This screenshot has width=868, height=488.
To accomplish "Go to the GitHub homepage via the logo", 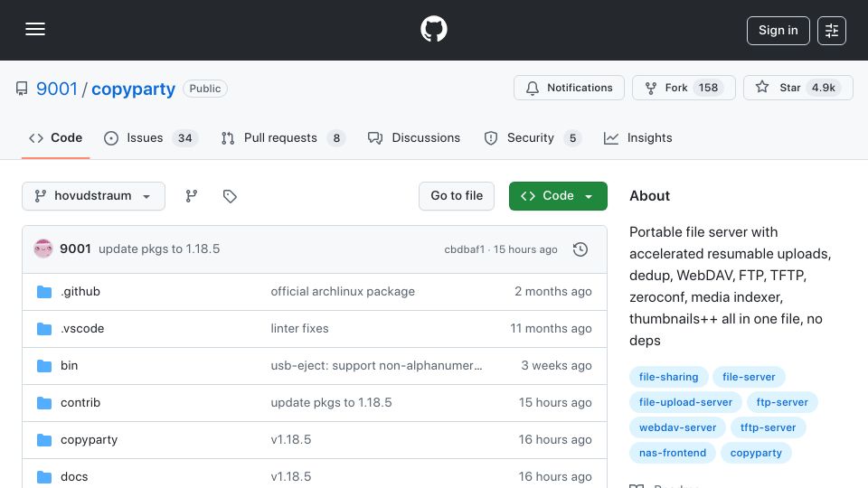I will [433, 29].
